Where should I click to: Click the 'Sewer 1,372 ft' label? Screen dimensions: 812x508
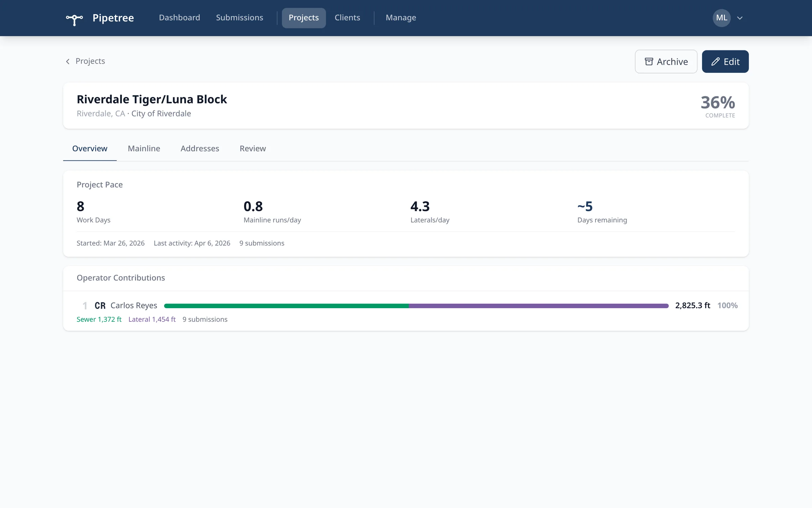point(99,319)
